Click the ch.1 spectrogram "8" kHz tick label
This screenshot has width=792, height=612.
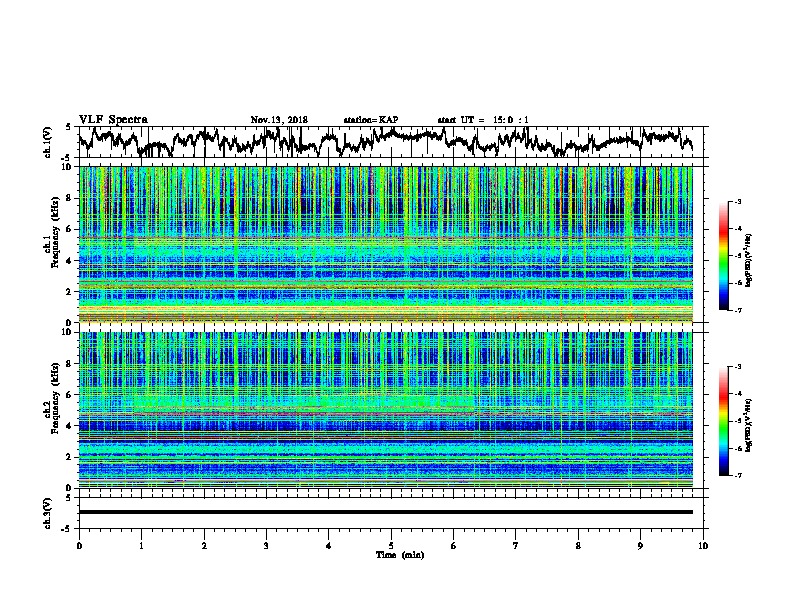click(x=70, y=198)
